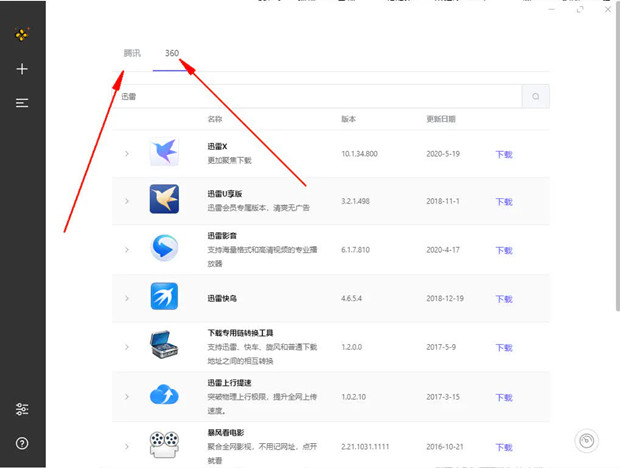Click the search magnifier button

click(535, 96)
